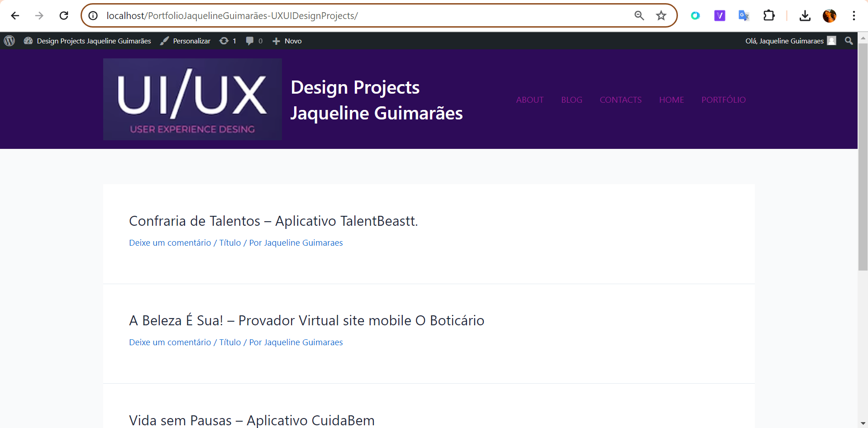Open the WordPress logo menu
Screen dimensions: 868x428
10,41
